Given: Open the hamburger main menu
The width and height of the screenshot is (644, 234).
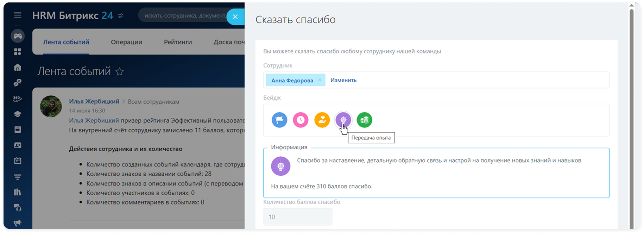Looking at the screenshot, I should [18, 15].
